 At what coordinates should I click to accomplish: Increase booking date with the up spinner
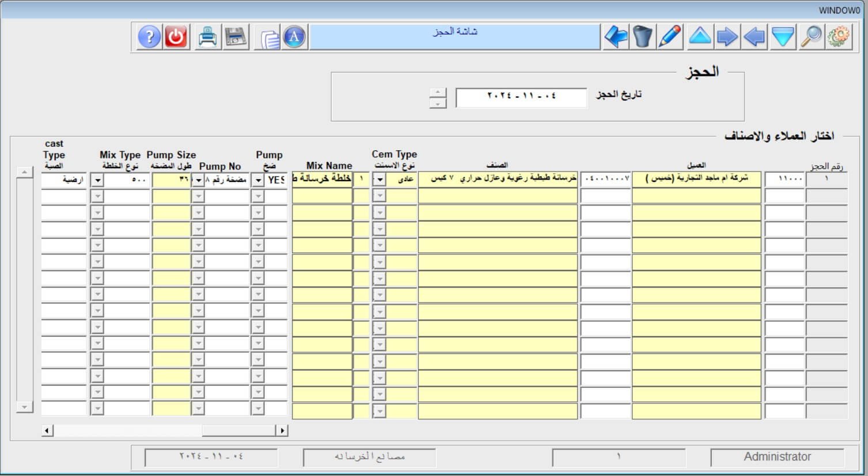pos(438,93)
